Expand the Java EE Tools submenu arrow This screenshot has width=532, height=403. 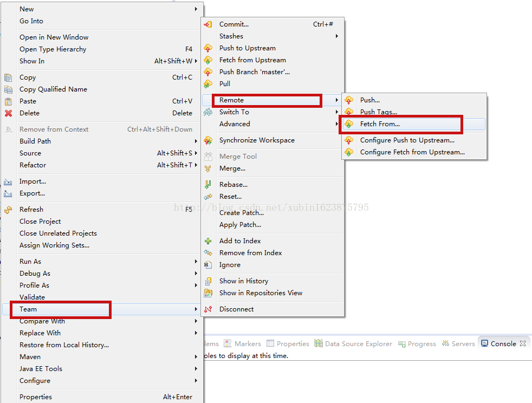click(x=196, y=369)
